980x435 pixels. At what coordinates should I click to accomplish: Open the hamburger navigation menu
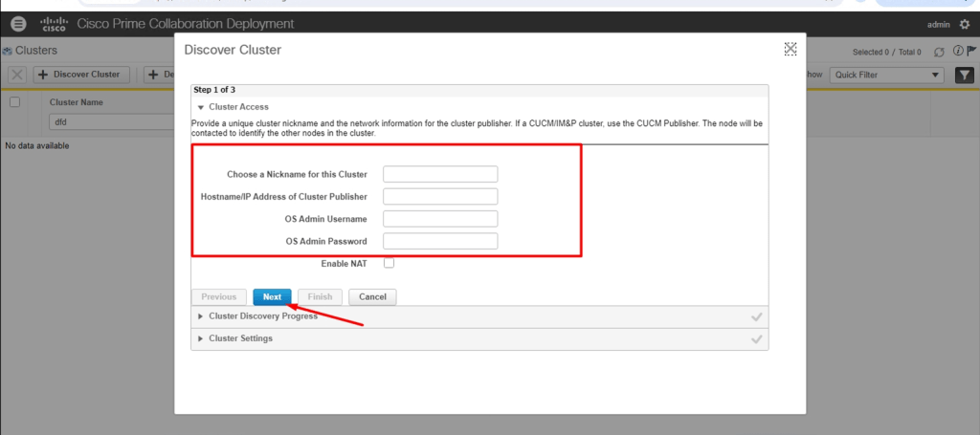click(18, 24)
